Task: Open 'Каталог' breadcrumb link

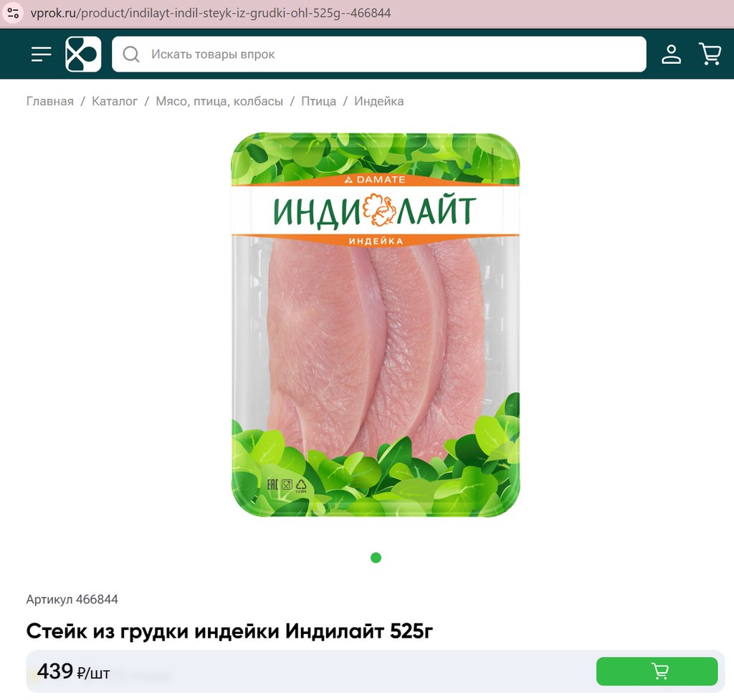Action: (x=115, y=101)
